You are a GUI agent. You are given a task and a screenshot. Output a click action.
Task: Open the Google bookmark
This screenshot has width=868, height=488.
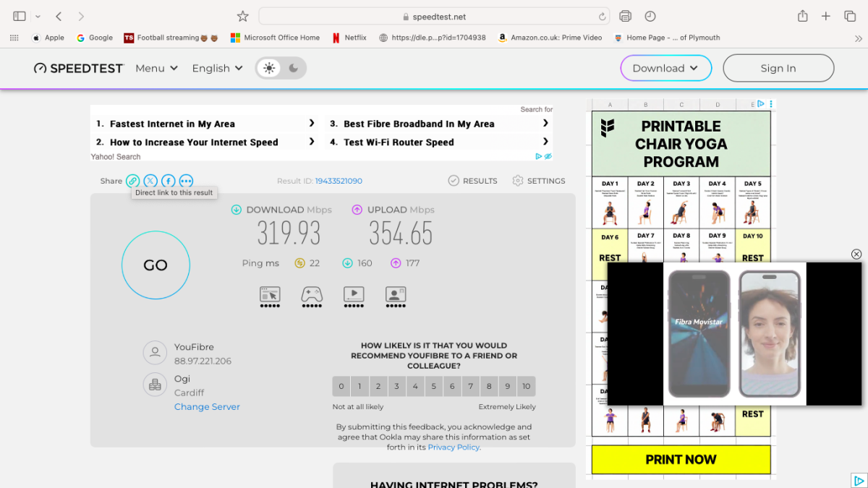pyautogui.click(x=95, y=38)
